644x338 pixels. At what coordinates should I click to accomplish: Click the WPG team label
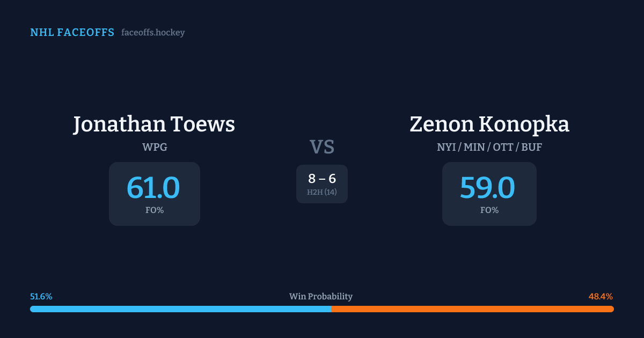pyautogui.click(x=154, y=147)
